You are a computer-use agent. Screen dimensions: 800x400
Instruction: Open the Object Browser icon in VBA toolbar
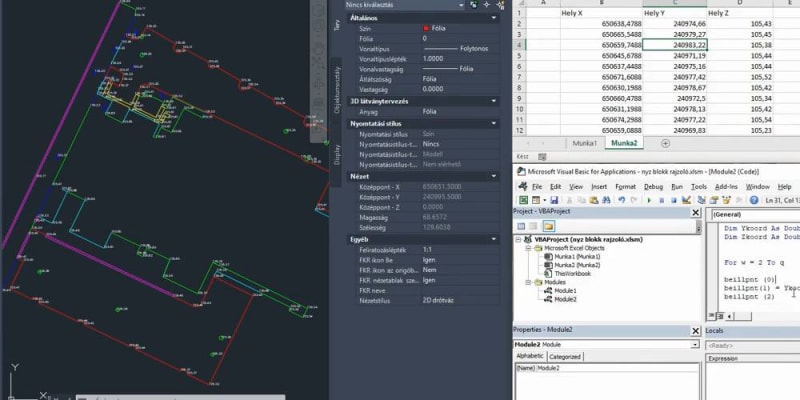[727, 200]
